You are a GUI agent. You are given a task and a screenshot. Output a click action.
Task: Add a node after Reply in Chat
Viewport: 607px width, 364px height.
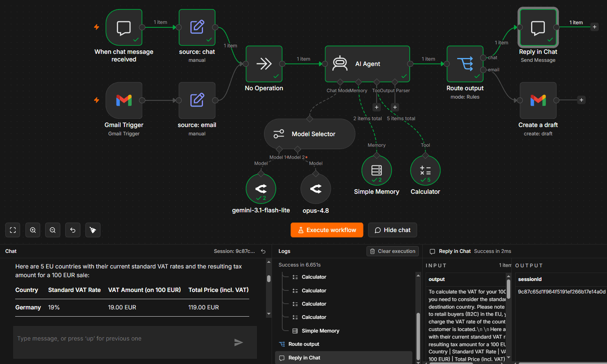(594, 27)
